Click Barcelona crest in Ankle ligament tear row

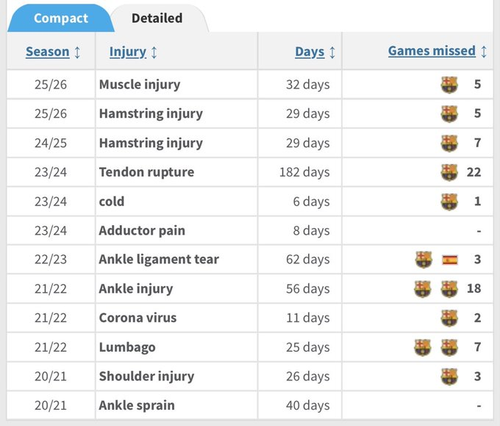423,260
